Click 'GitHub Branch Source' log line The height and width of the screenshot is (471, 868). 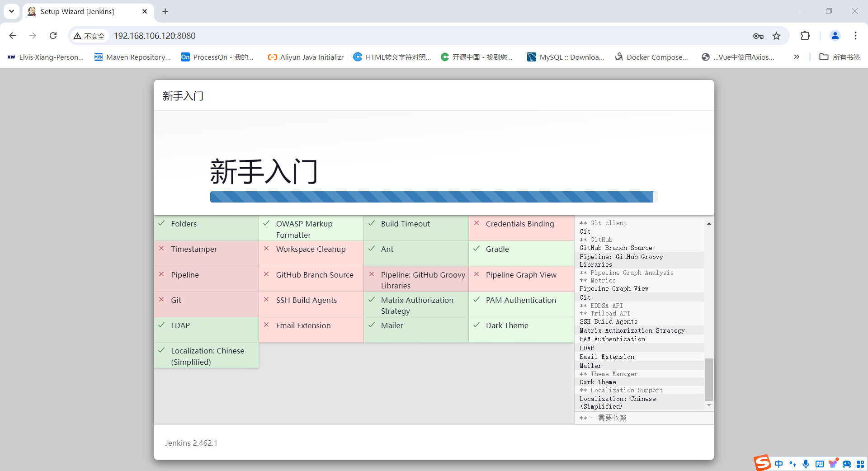[616, 248]
